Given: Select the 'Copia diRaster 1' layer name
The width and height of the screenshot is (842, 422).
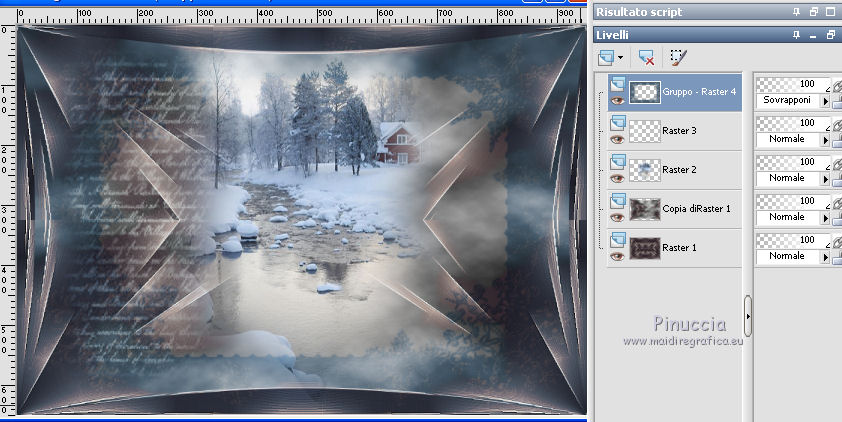Looking at the screenshot, I should click(x=696, y=209).
